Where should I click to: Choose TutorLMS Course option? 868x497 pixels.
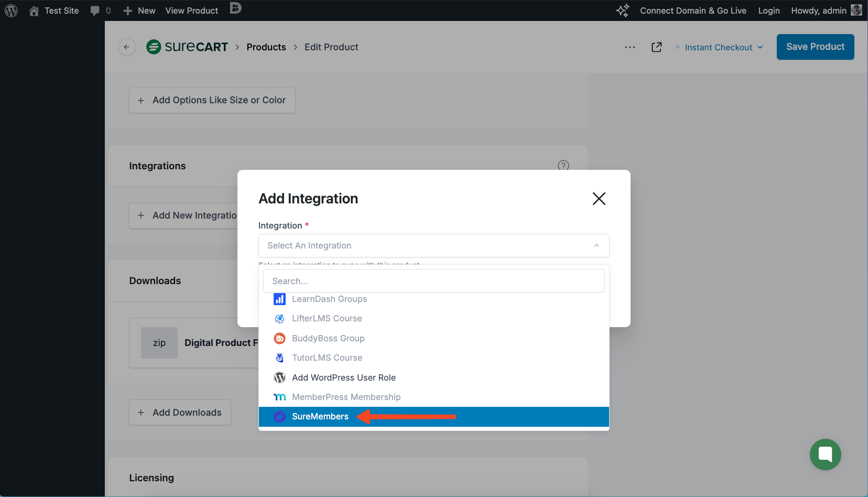(x=434, y=358)
